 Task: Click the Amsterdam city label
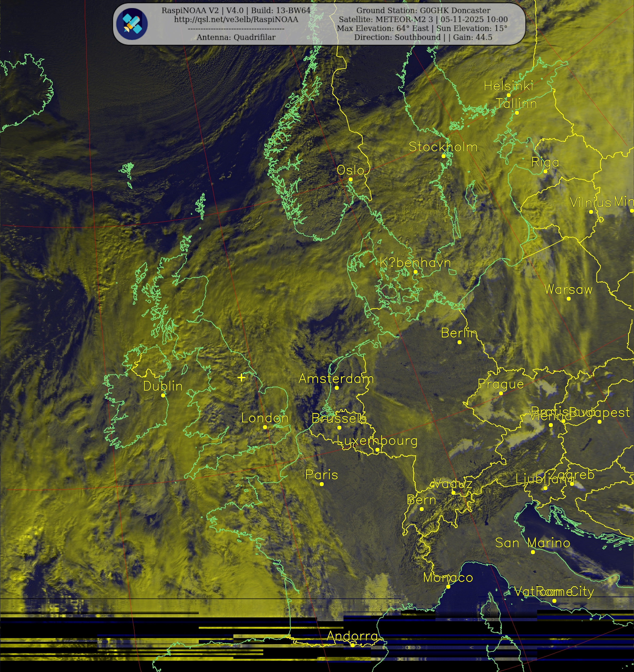click(336, 379)
